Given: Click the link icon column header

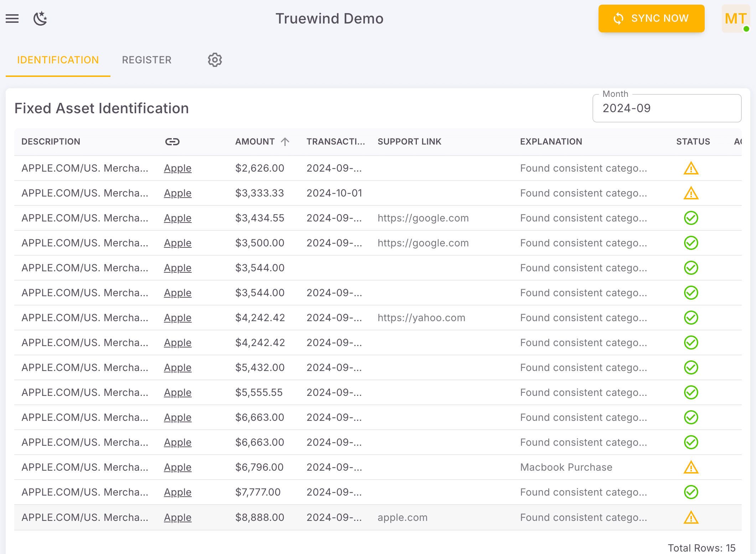Looking at the screenshot, I should point(172,141).
